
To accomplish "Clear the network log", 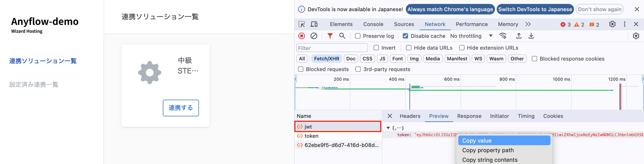I will pyautogui.click(x=314, y=36).
